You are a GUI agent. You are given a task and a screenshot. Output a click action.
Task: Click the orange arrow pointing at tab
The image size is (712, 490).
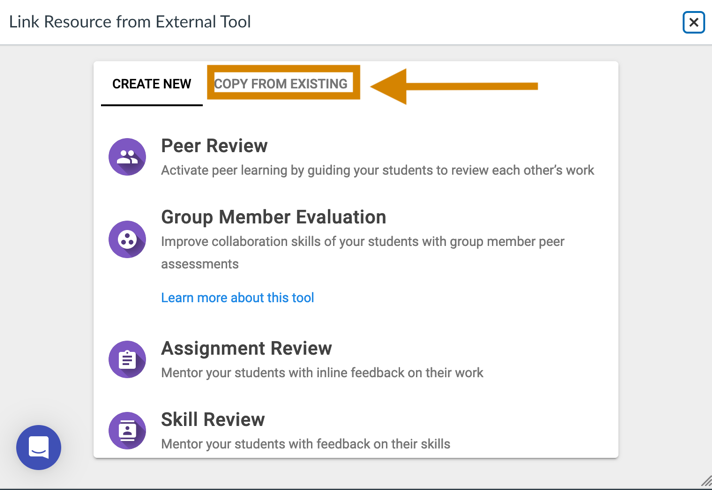click(454, 86)
